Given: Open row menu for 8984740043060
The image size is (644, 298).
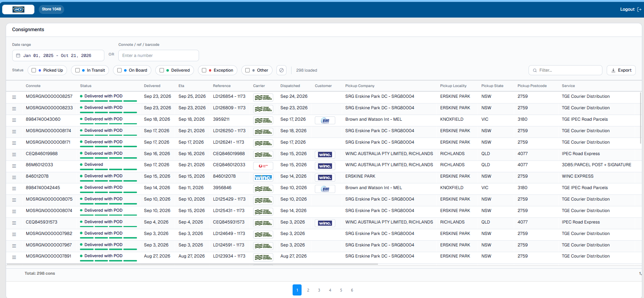Looking at the screenshot, I should (14, 120).
